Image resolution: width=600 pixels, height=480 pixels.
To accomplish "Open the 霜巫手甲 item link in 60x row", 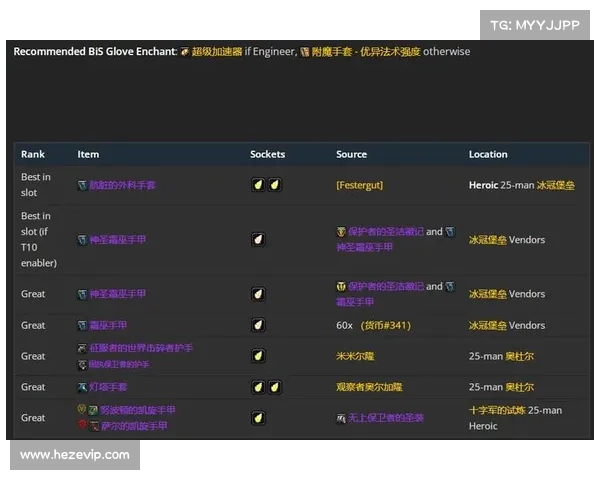I will [x=108, y=326].
